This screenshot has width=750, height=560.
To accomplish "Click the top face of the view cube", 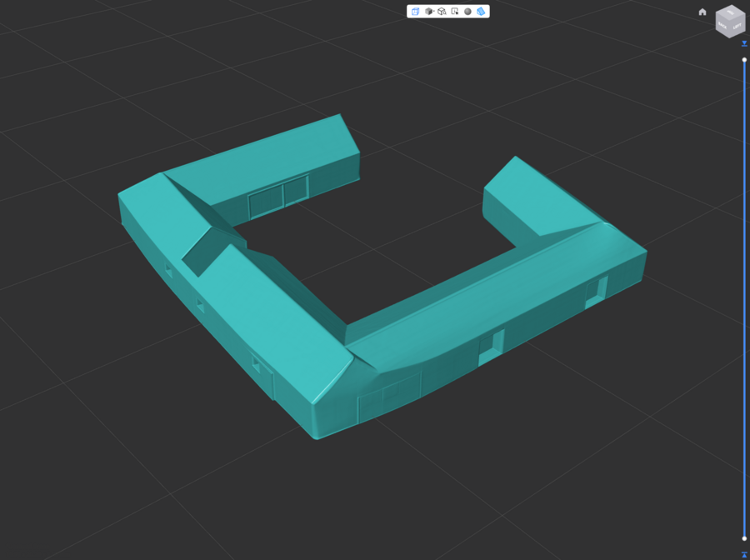I will pyautogui.click(x=730, y=12).
